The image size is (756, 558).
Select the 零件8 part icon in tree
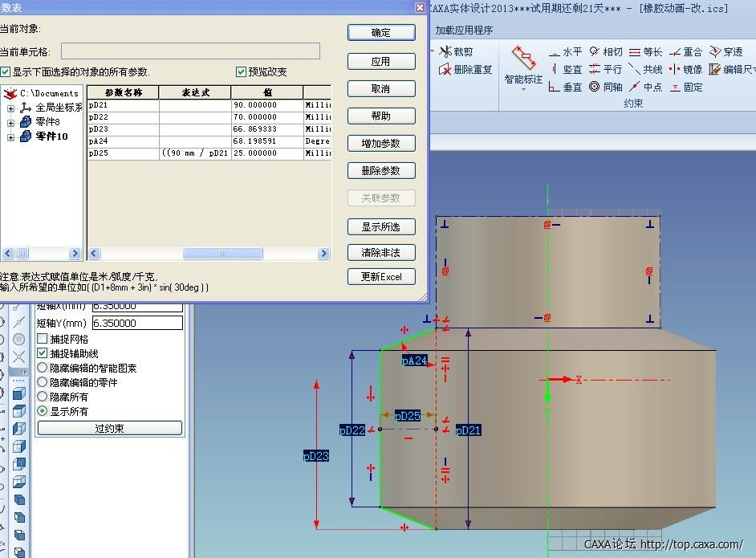[x=26, y=122]
